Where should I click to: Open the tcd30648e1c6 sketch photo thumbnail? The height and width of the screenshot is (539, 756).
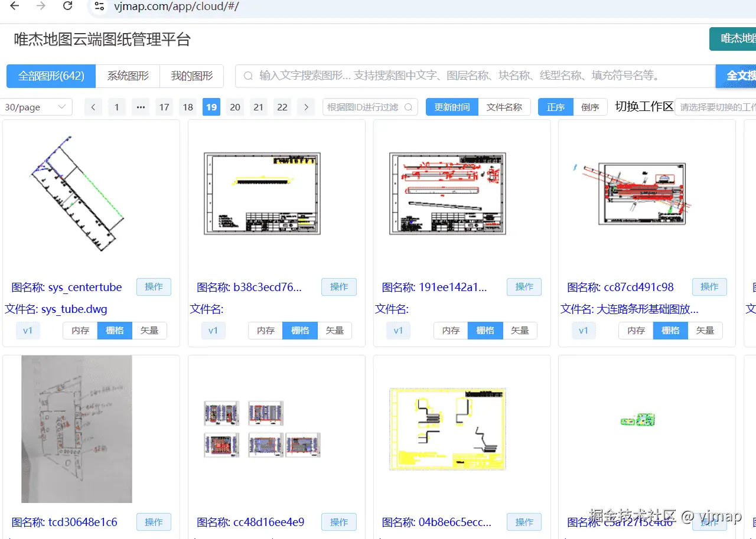coord(77,429)
